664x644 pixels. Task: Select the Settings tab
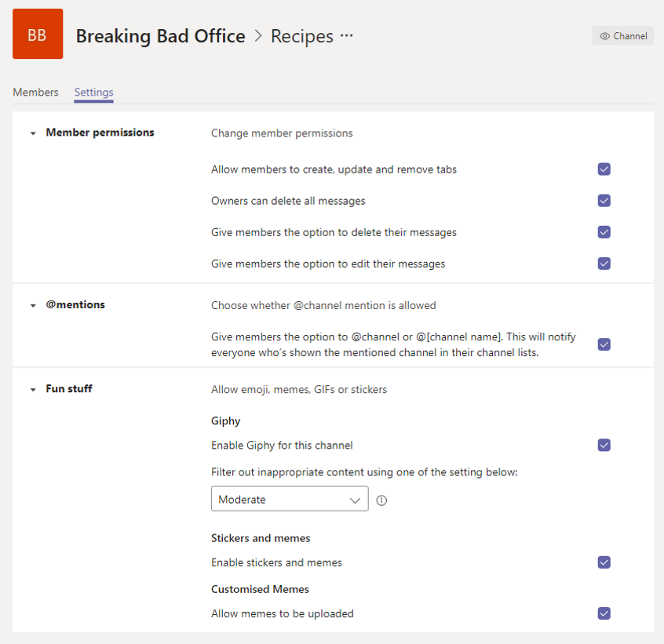(93, 93)
